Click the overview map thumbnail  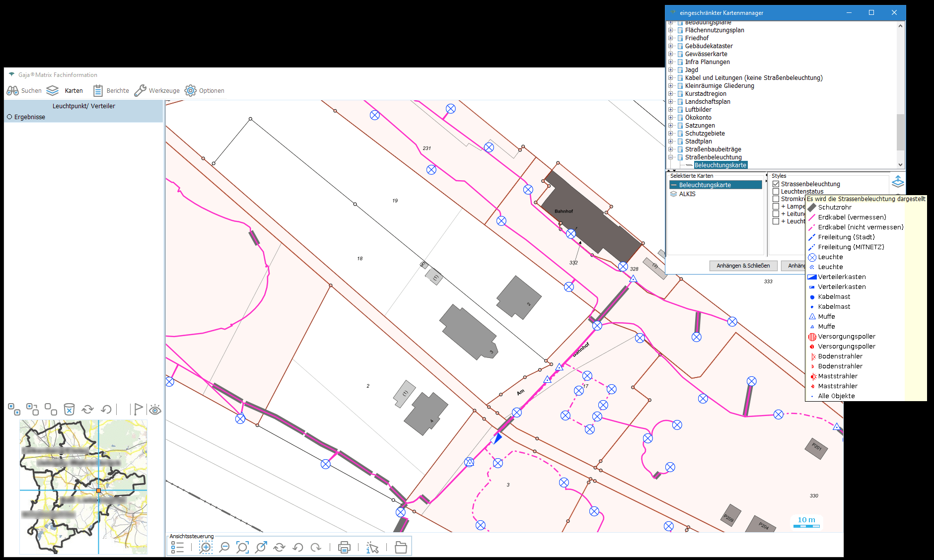[83, 487]
